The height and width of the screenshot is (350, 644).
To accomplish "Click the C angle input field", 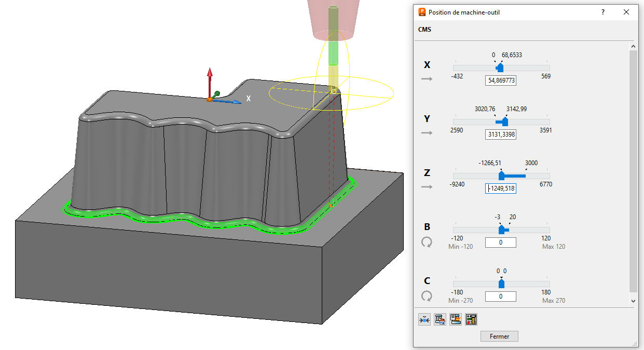I will click(501, 297).
